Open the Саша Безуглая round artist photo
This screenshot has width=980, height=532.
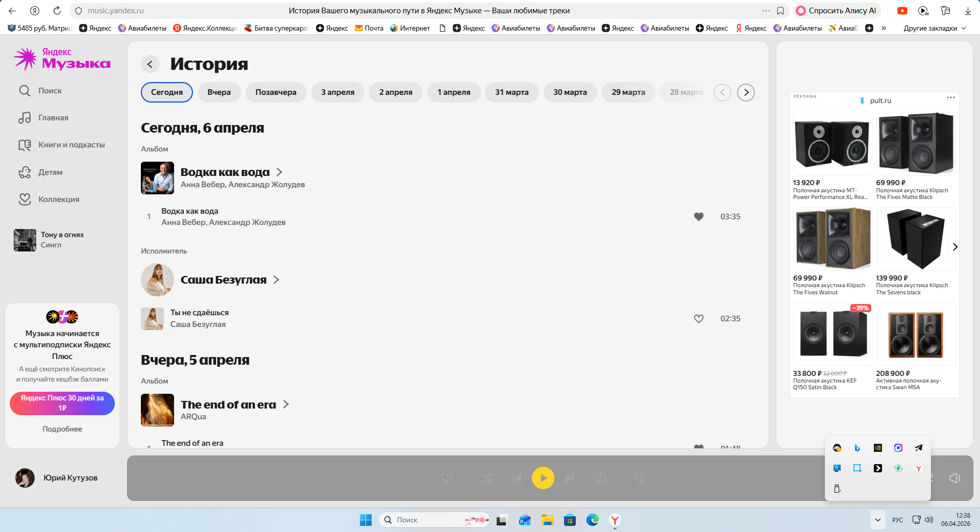(157, 280)
